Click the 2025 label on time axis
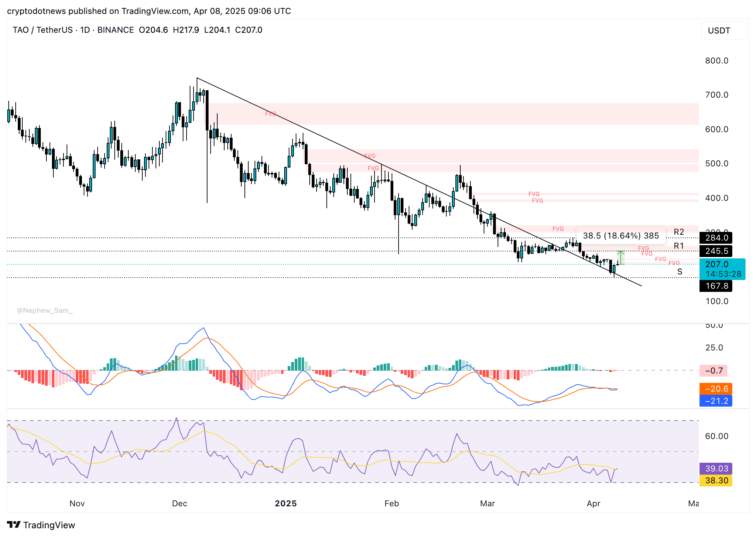Image resolution: width=756 pixels, height=537 pixels. pyautogui.click(x=286, y=503)
